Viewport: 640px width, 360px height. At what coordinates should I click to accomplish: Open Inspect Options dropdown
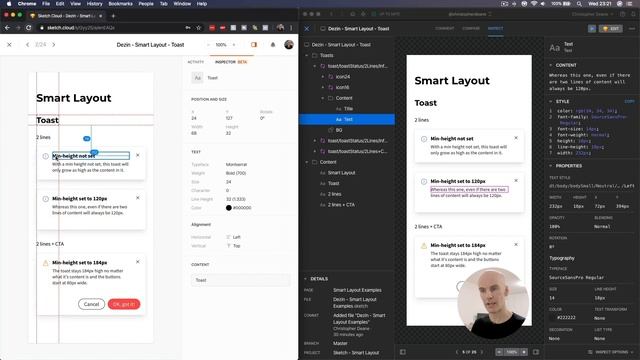(x=611, y=352)
